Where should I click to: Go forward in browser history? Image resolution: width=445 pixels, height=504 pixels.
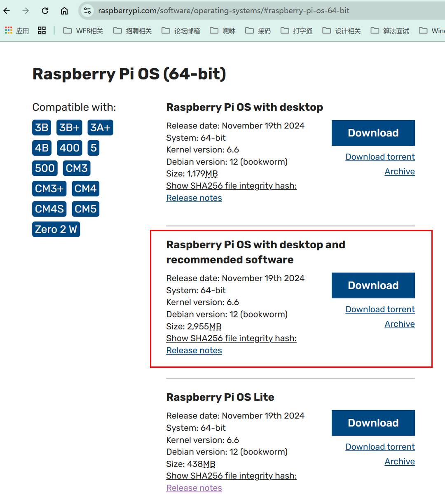26,11
